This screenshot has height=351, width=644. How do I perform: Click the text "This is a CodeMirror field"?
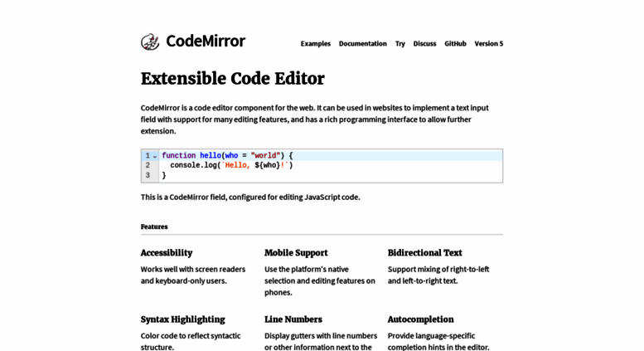tap(184, 197)
